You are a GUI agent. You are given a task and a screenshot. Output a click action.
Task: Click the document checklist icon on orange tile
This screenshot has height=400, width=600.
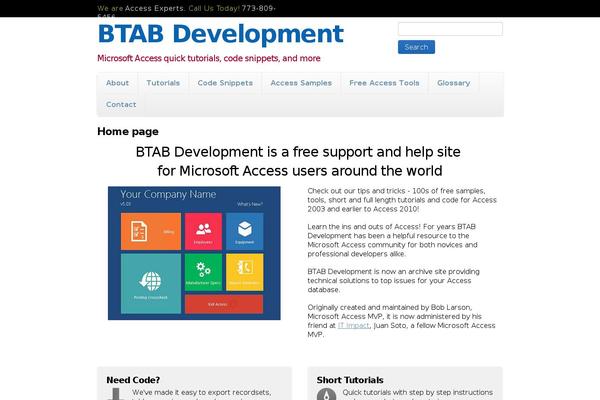139,231
